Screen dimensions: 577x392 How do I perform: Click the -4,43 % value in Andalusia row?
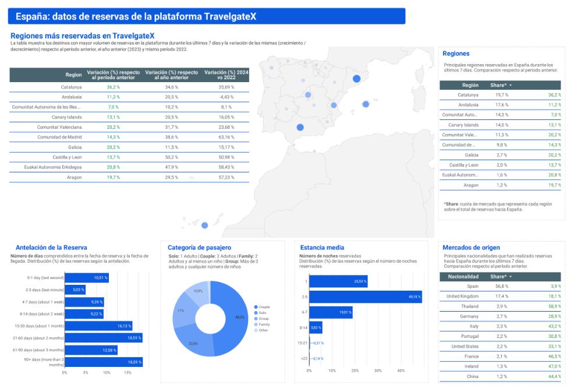tap(226, 97)
